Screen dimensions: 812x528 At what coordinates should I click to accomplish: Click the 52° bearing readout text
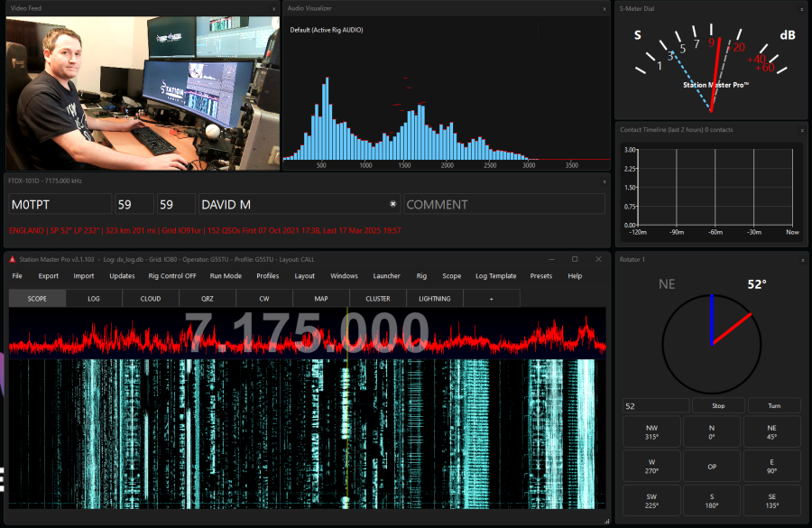pos(757,284)
